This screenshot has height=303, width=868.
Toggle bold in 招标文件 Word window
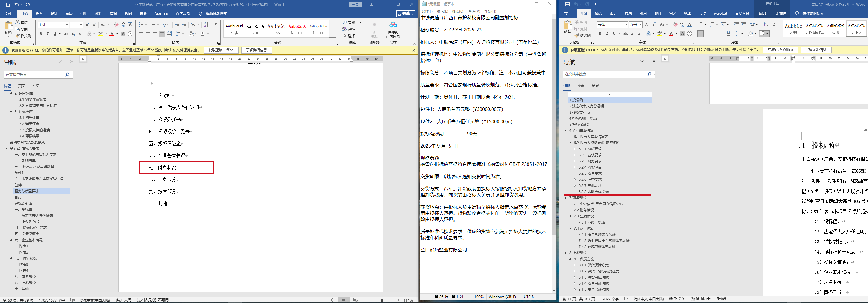point(41,34)
